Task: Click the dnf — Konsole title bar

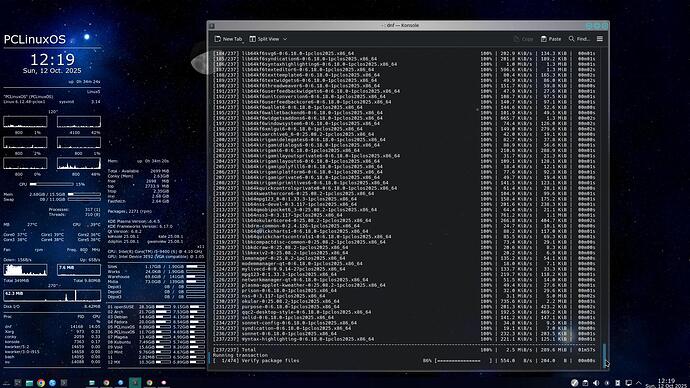Action: click(400, 26)
